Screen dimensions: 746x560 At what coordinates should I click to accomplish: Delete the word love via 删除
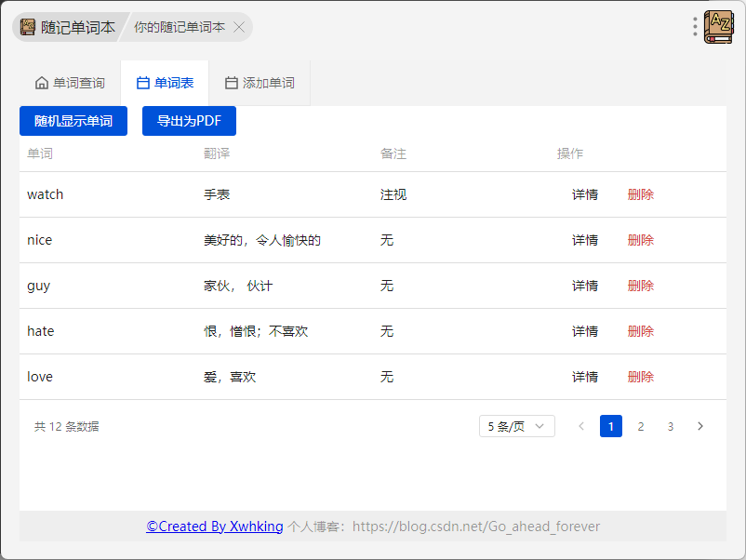640,377
